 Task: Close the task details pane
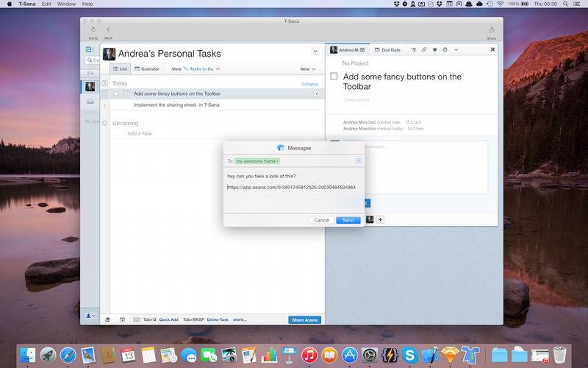click(492, 49)
